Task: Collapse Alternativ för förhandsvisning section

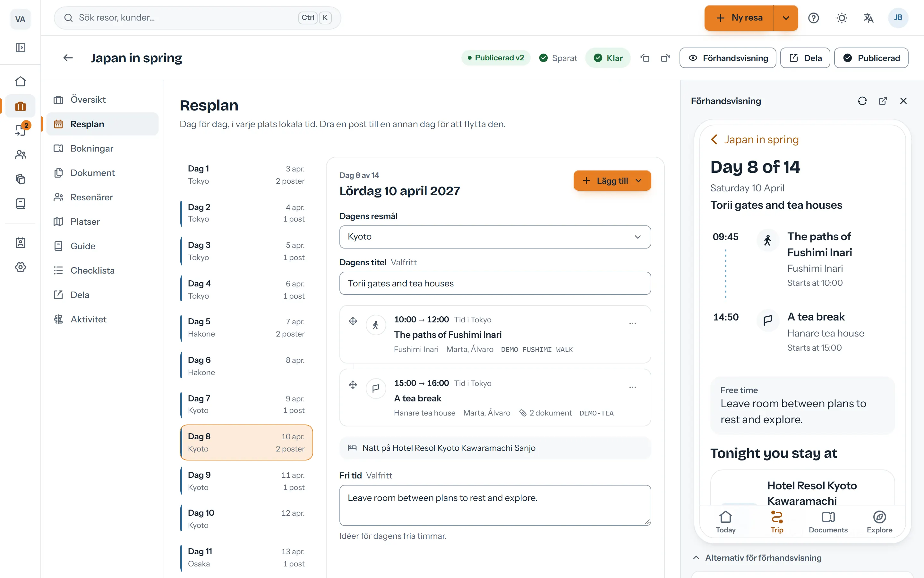Action: (x=757, y=558)
